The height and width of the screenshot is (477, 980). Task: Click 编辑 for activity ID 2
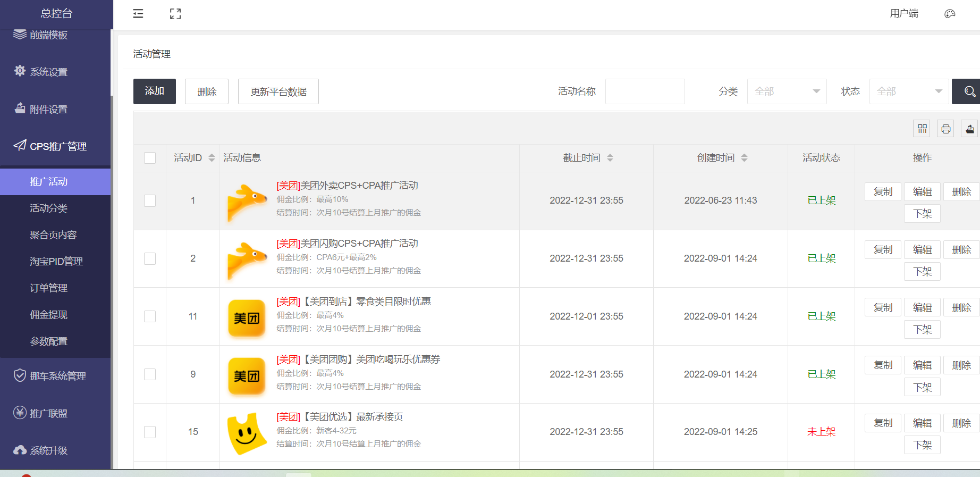pyautogui.click(x=922, y=249)
